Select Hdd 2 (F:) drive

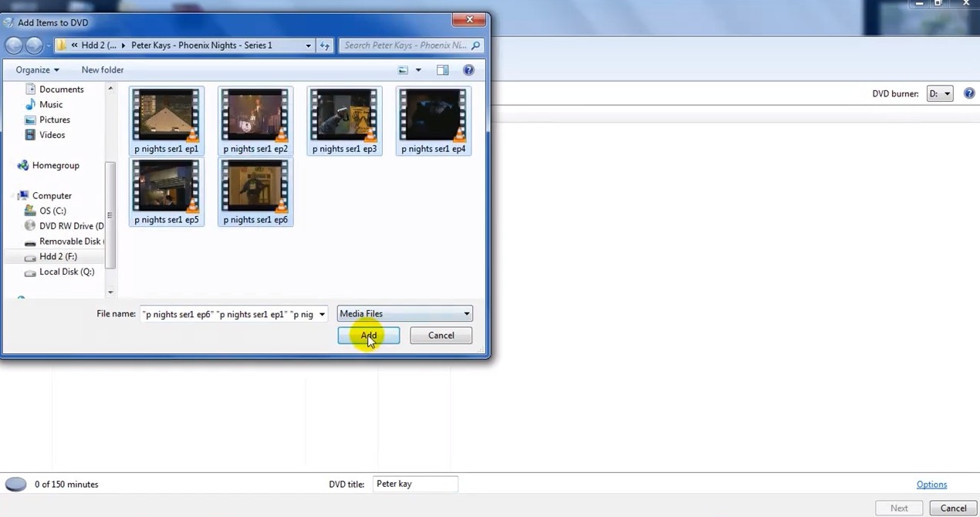[57, 256]
